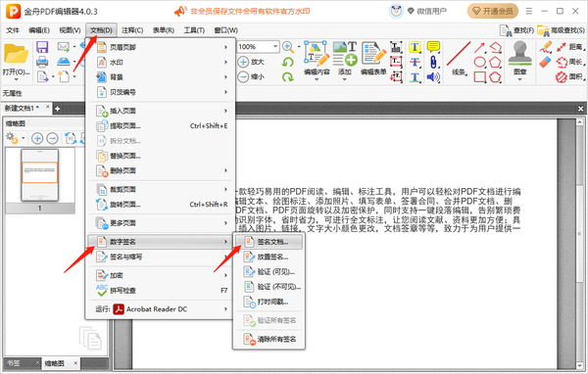The image size is (588, 374).
Task: Click the email envelope icon
Action: click(x=64, y=47)
